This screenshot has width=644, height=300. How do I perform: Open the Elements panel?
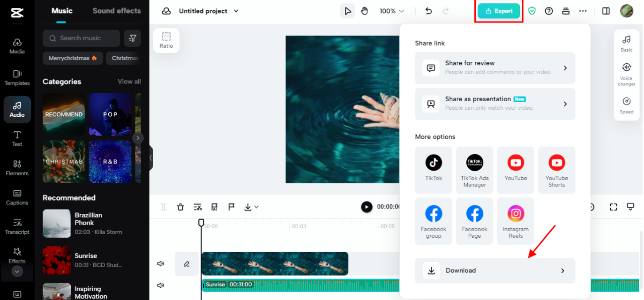click(17, 168)
